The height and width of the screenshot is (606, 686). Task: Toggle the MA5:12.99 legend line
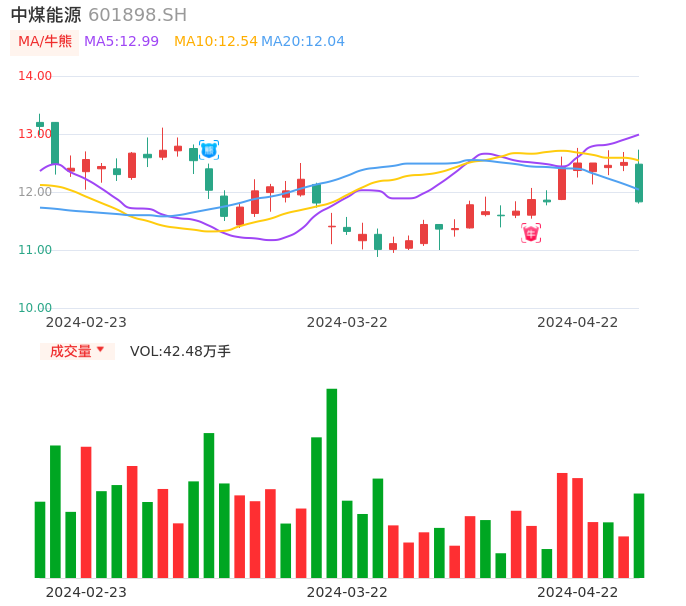pos(121,42)
